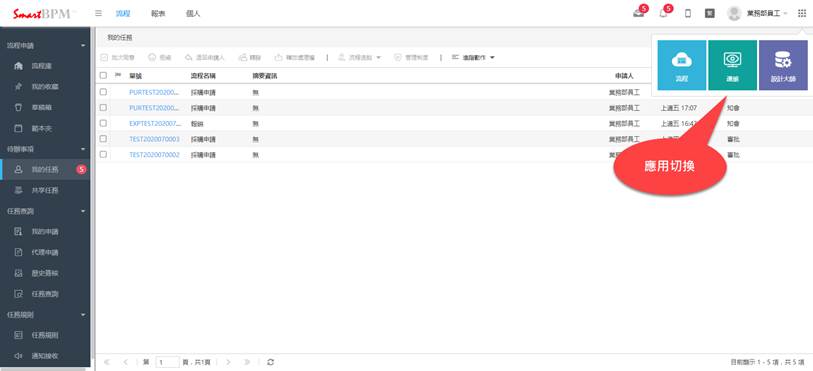Viewport: 813px width, 371px height.
Task: Go to the last page double arrow
Action: coord(247,362)
